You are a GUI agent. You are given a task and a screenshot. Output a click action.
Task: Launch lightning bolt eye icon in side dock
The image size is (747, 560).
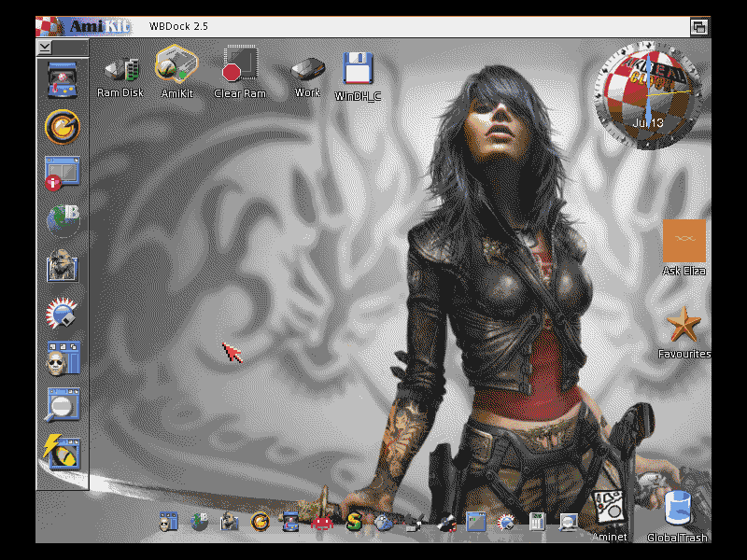coord(61,452)
